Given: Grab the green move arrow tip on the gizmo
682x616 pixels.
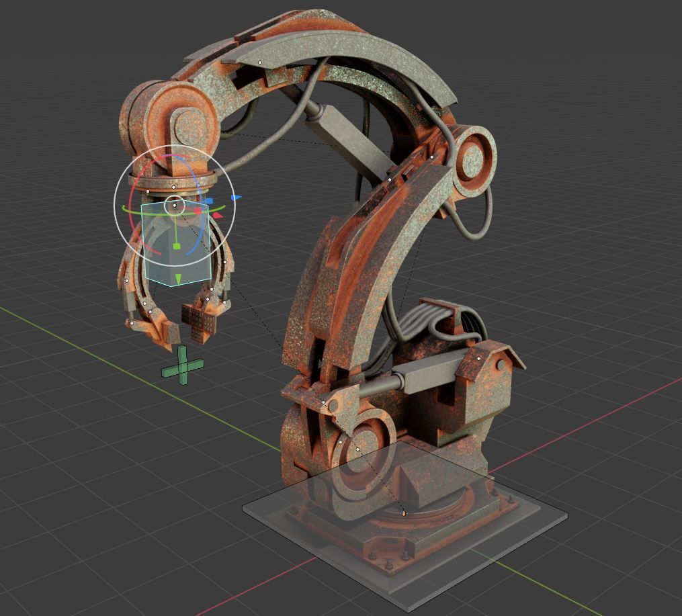Looking at the screenshot, I should point(178,279).
